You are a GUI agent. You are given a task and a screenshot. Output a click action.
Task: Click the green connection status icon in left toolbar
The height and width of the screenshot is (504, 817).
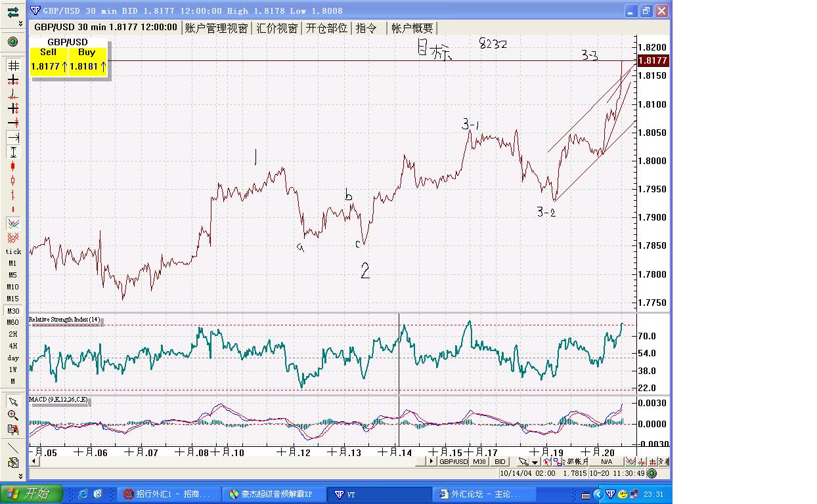(x=13, y=41)
